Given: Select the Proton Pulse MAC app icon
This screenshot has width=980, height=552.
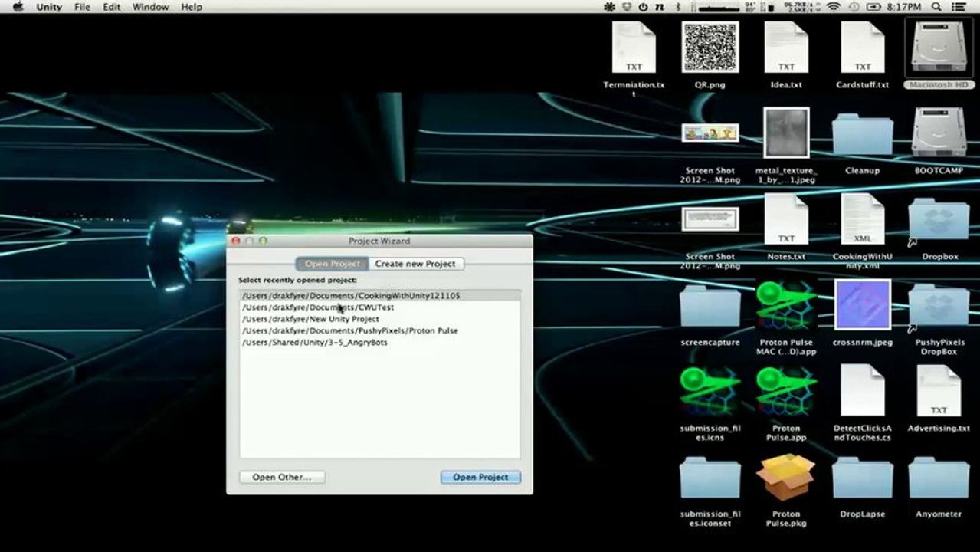Looking at the screenshot, I should pyautogui.click(x=786, y=305).
